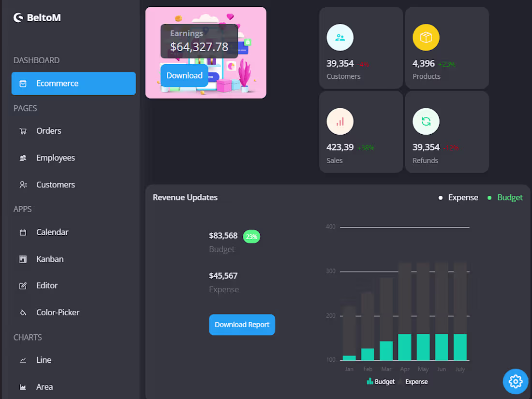Open the Color-Picker droplet icon

[x=23, y=312]
